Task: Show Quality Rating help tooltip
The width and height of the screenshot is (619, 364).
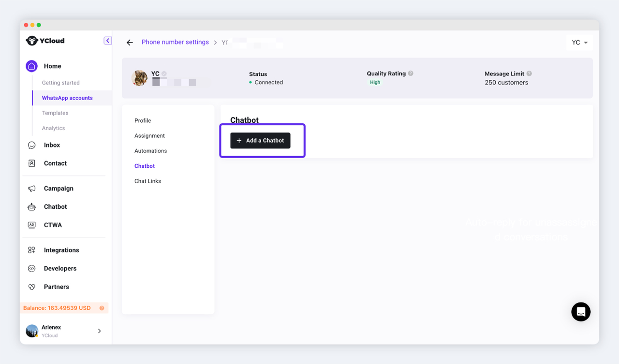Action: 411,73
